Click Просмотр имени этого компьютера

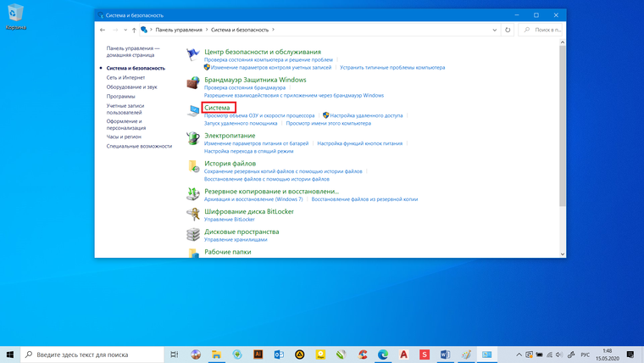coord(329,123)
